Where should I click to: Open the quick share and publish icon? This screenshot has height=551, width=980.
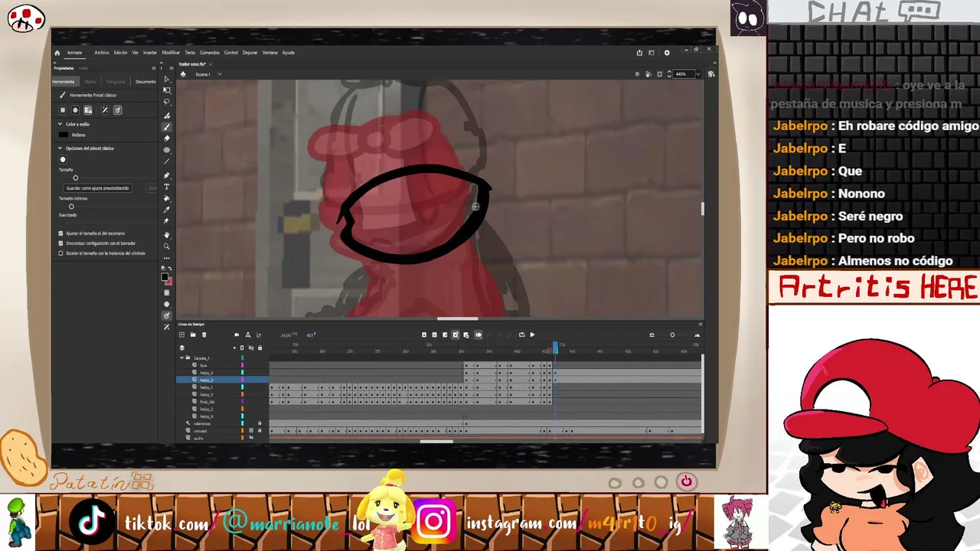click(639, 53)
